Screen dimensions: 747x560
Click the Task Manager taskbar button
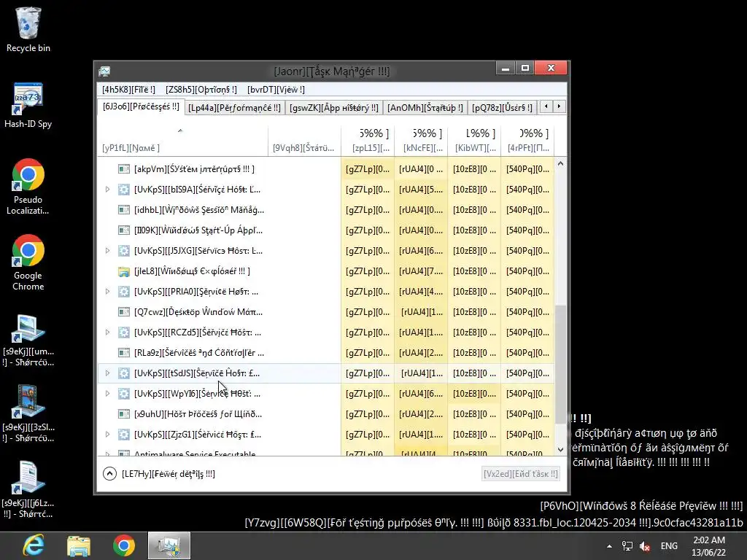tap(169, 545)
